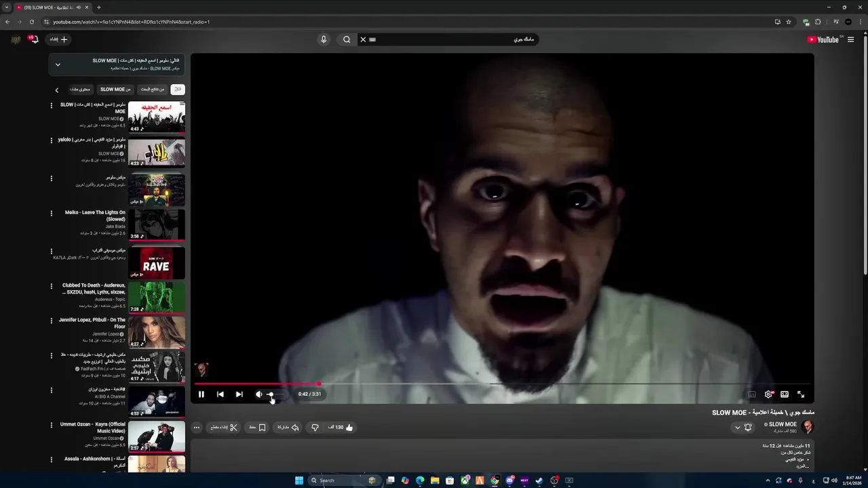Screen dimensions: 868x488
Task: Open options for Ummet Ozcan Kayra video
Action: [51, 425]
